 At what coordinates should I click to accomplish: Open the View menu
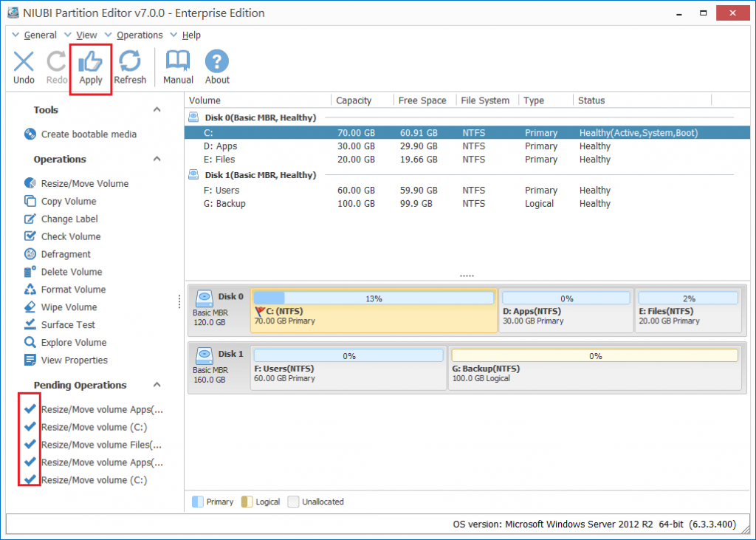[x=87, y=35]
